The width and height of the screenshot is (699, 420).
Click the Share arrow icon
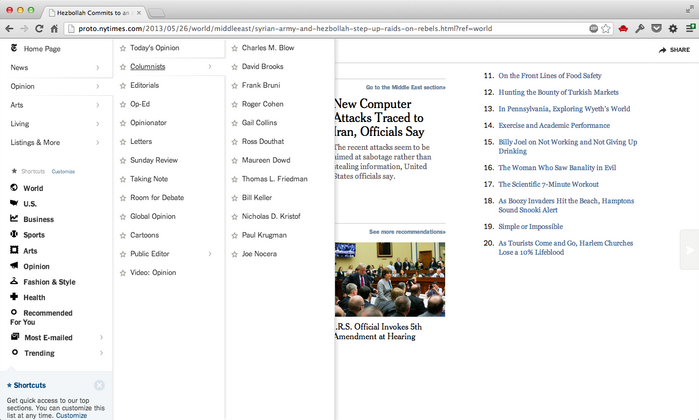662,50
